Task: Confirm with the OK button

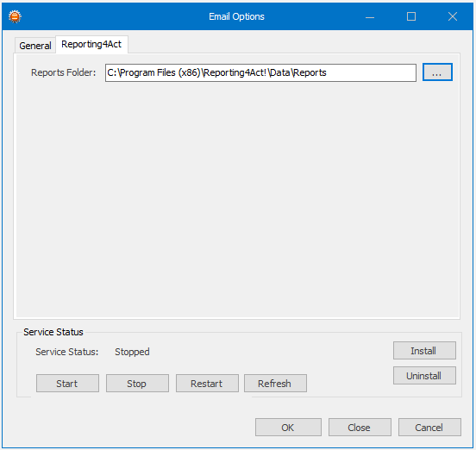Action: click(288, 428)
